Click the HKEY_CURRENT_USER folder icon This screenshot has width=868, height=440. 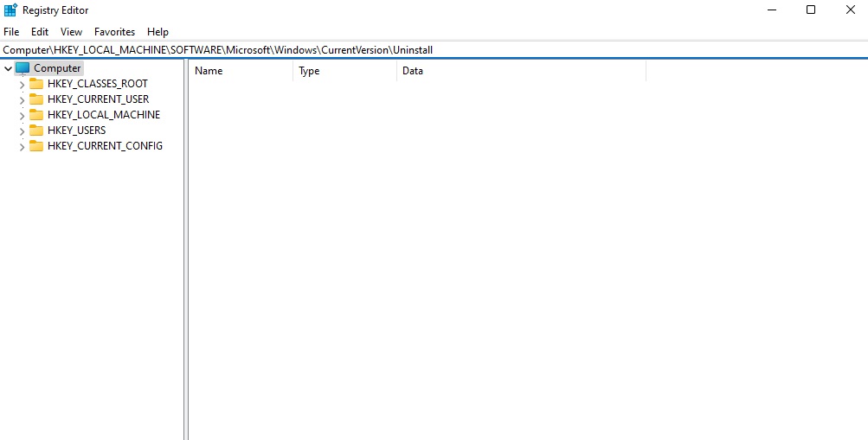tap(36, 99)
